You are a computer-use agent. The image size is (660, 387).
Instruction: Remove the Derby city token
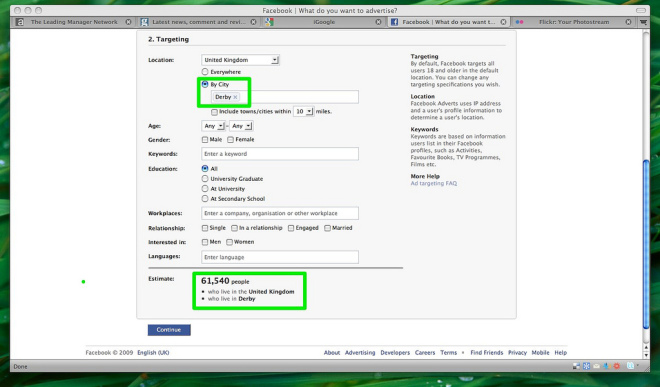coord(235,97)
